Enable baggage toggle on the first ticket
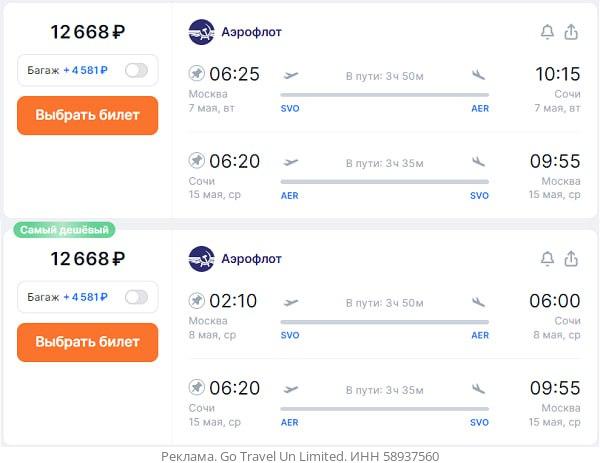 coord(136,70)
